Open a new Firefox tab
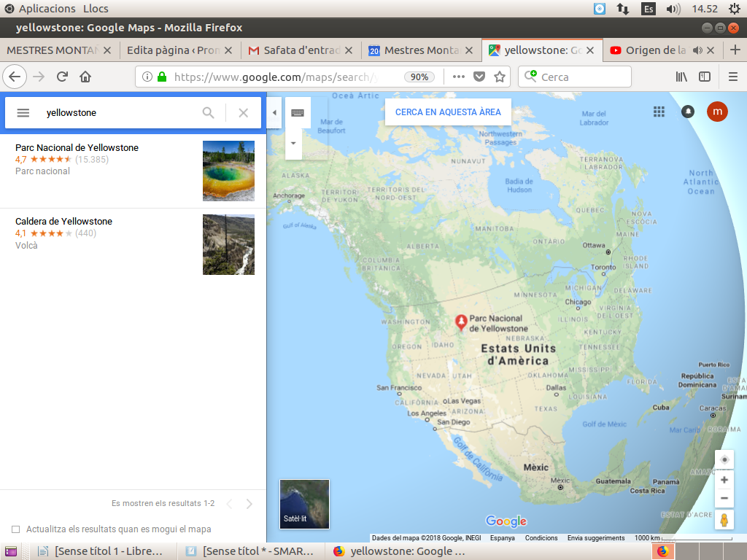This screenshot has width=747, height=560. tap(735, 50)
